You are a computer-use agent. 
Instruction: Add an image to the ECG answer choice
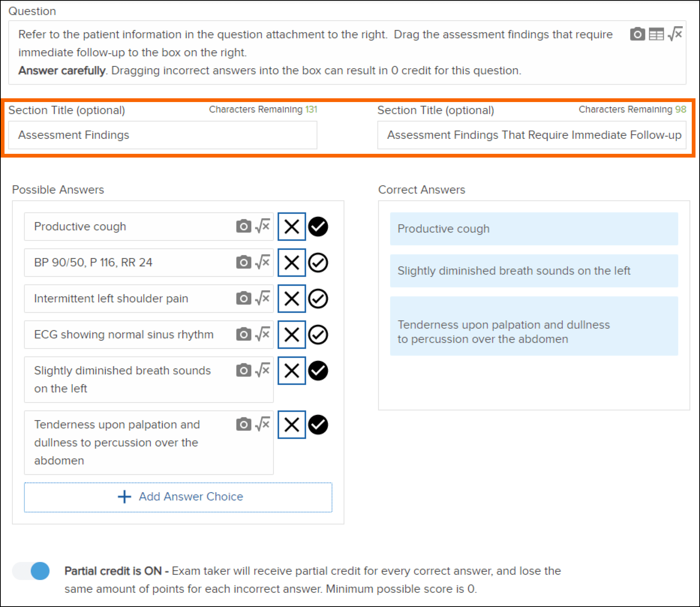point(244,334)
